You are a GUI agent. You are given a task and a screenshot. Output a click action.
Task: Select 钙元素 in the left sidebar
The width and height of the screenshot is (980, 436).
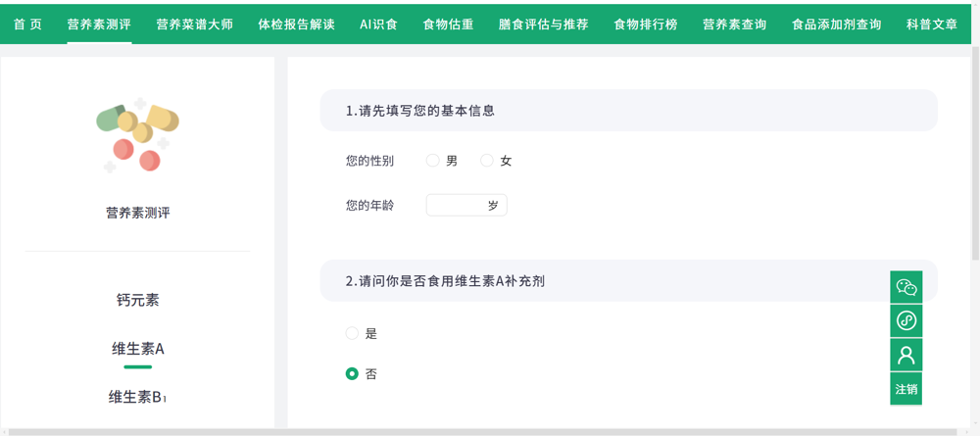[x=137, y=300]
